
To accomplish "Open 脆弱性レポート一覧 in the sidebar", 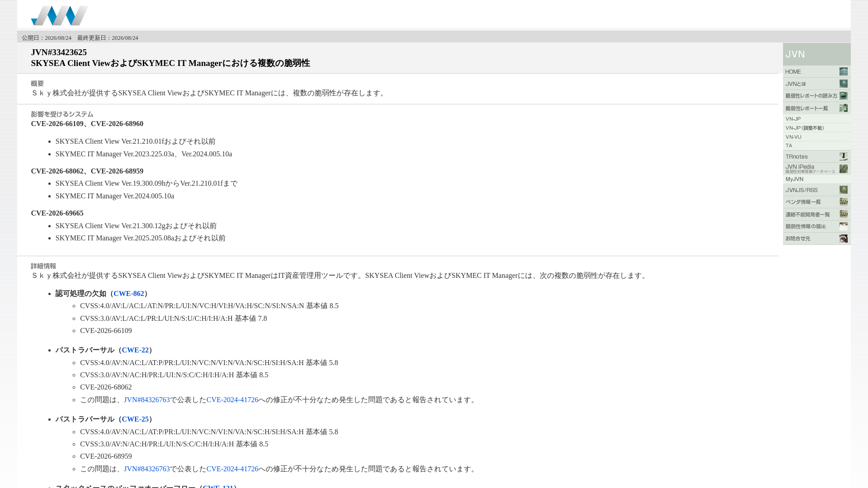I will pos(816,108).
